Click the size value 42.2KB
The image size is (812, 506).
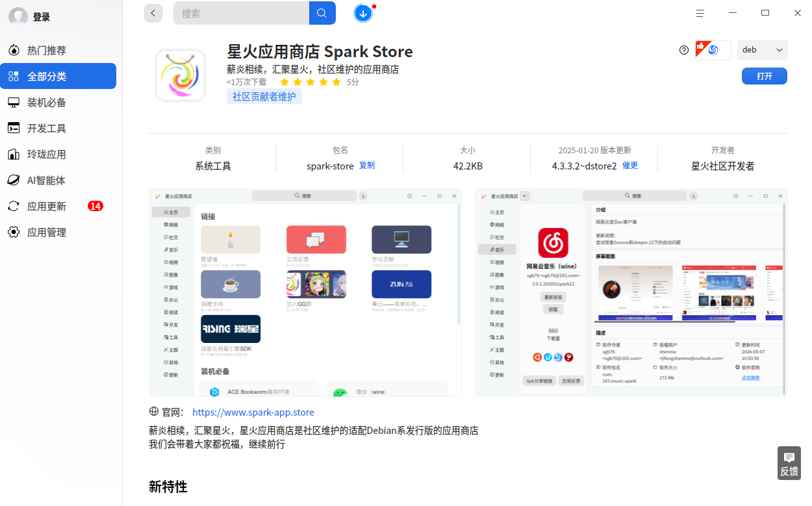[468, 166]
